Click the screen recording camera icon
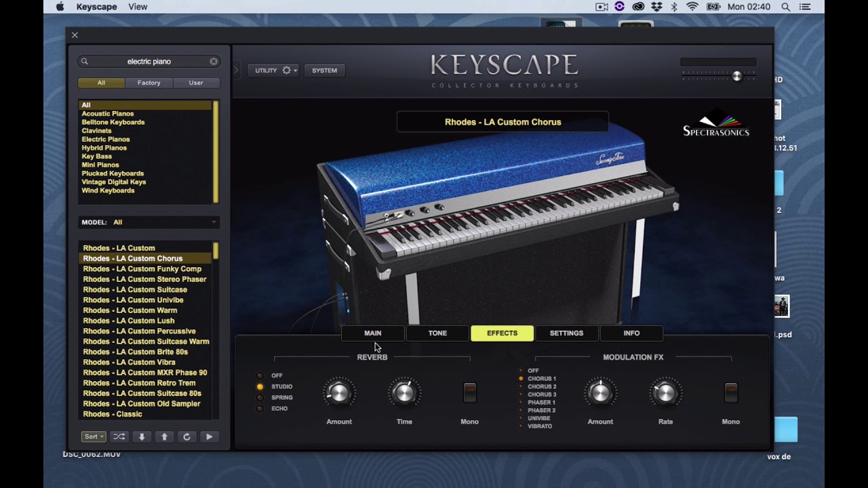The width and height of the screenshot is (868, 488). pos(601,7)
